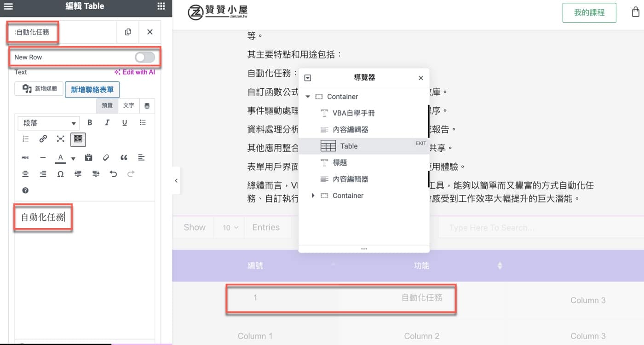Click in the 自動化任務 text editor area
This screenshot has width=644, height=345.
84,270
